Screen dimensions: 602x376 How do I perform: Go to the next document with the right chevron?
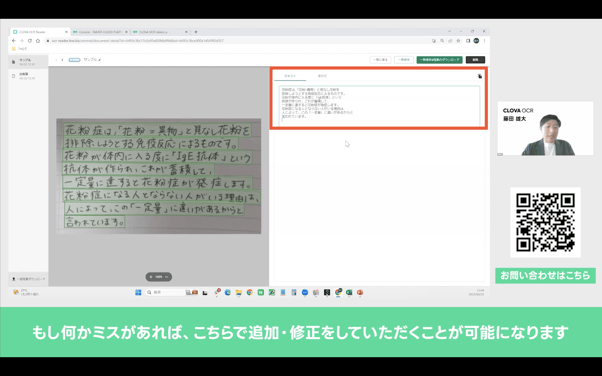point(63,60)
